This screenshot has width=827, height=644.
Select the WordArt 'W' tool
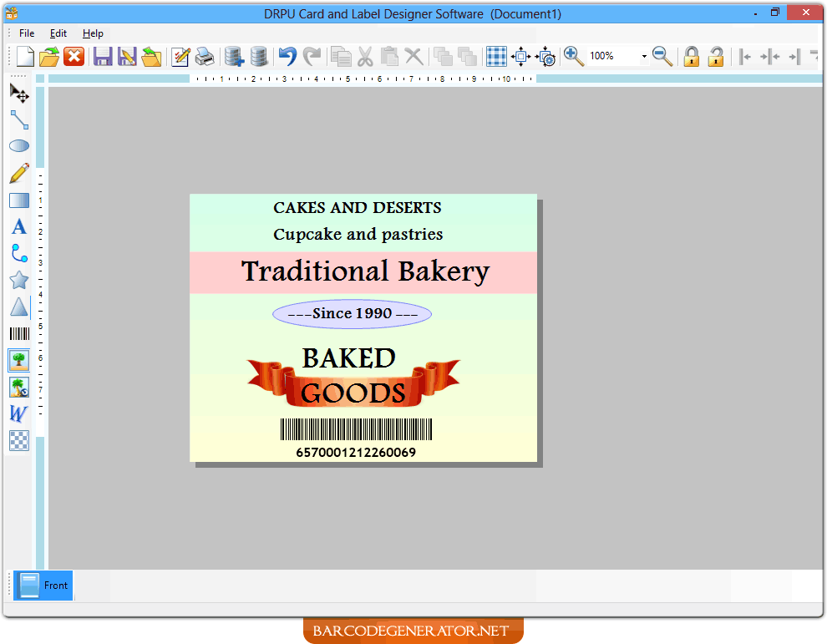pyautogui.click(x=18, y=414)
